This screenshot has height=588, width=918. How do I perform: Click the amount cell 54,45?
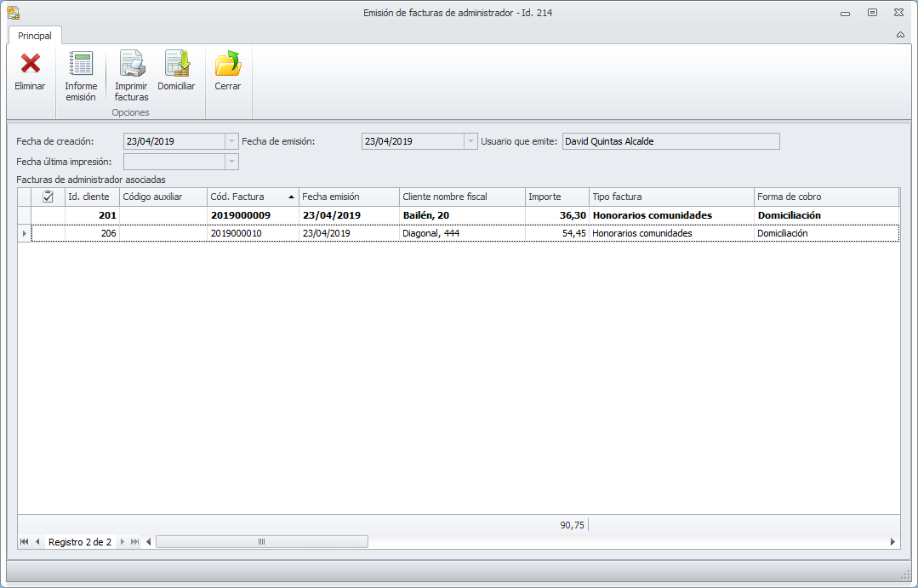[556, 233]
